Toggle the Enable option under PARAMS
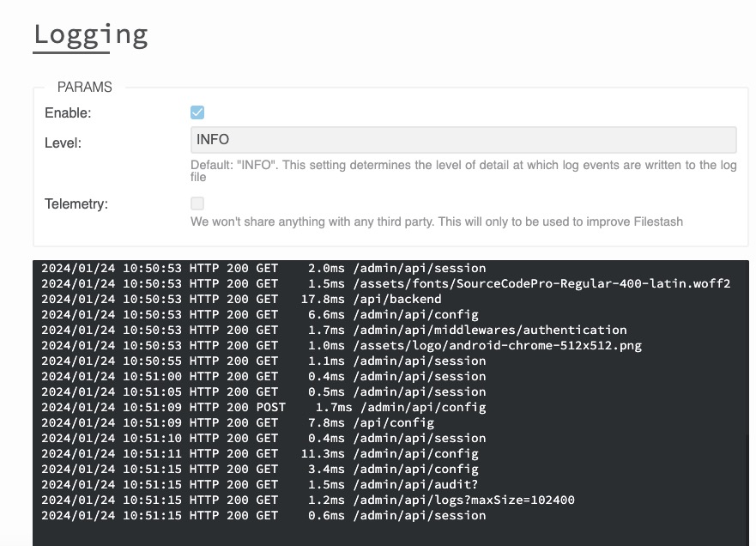 [x=197, y=112]
